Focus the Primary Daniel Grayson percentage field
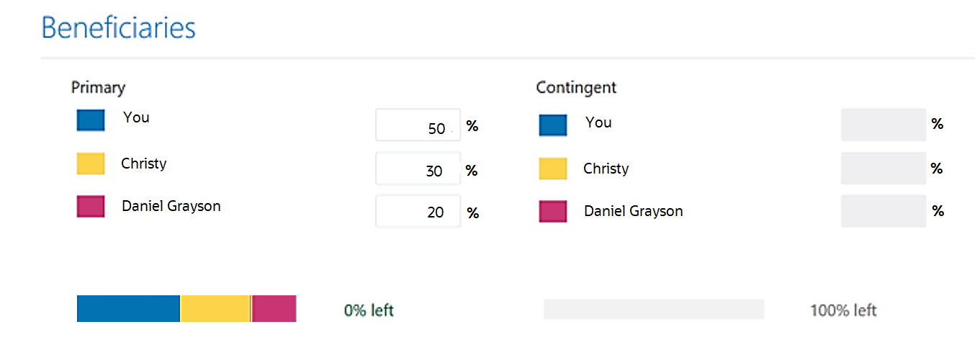The image size is (980, 345). (418, 211)
